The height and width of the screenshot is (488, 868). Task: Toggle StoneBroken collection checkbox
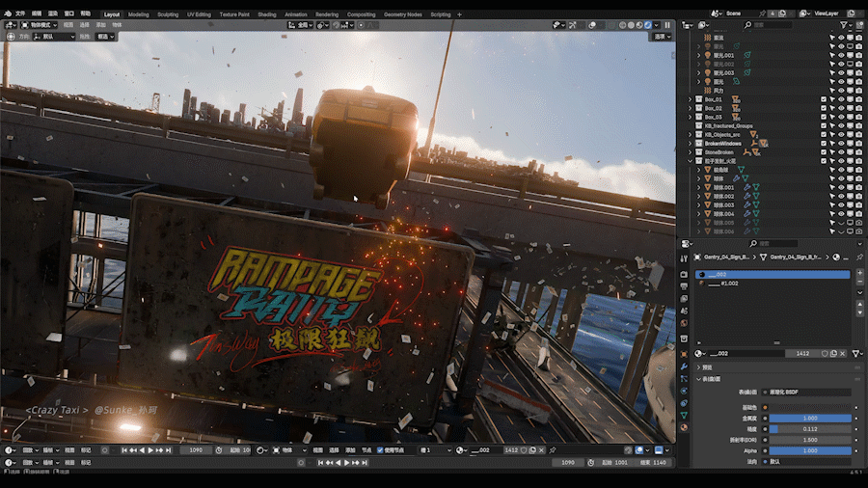pyautogui.click(x=824, y=152)
